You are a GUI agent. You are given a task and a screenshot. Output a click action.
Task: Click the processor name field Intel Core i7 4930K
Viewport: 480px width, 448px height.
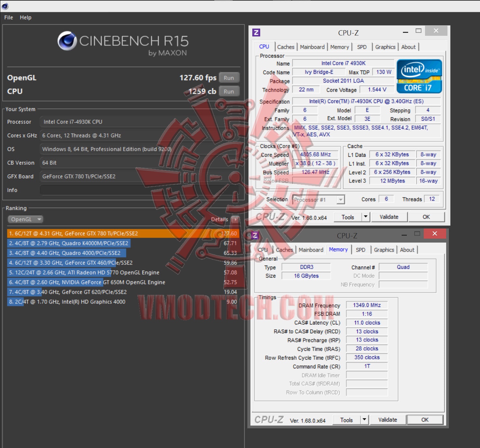click(x=343, y=63)
